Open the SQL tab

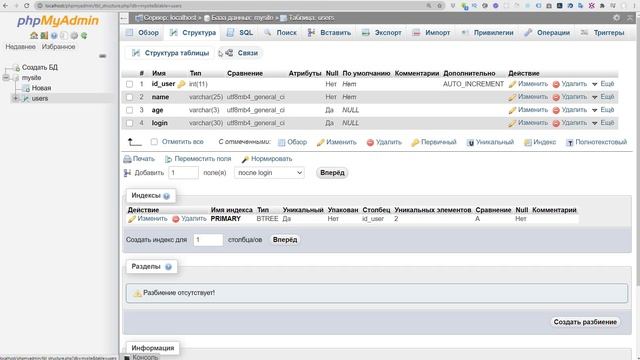pos(240,33)
